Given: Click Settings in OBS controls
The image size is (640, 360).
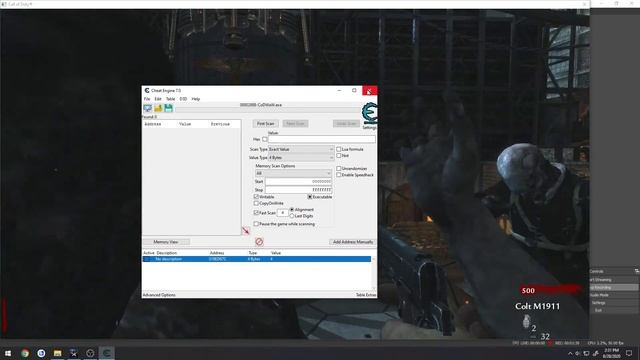Looking at the screenshot, I should click(x=613, y=303).
